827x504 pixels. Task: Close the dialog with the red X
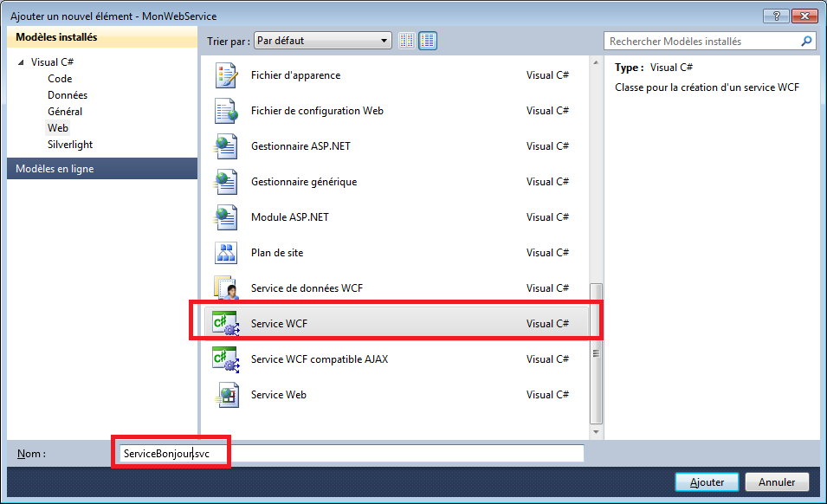[804, 16]
